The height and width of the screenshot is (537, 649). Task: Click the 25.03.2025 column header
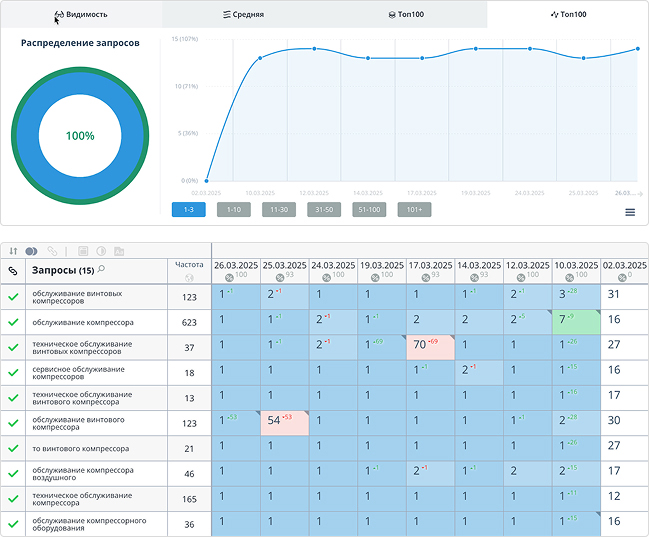284,265
